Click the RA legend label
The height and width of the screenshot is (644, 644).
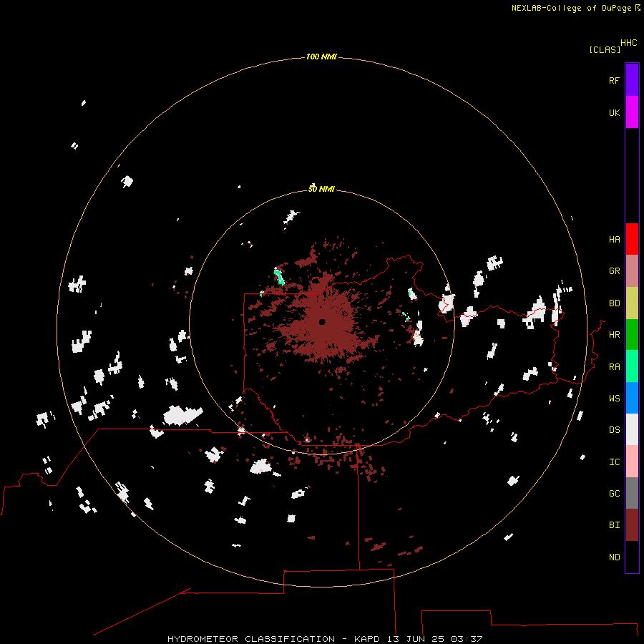(614, 367)
